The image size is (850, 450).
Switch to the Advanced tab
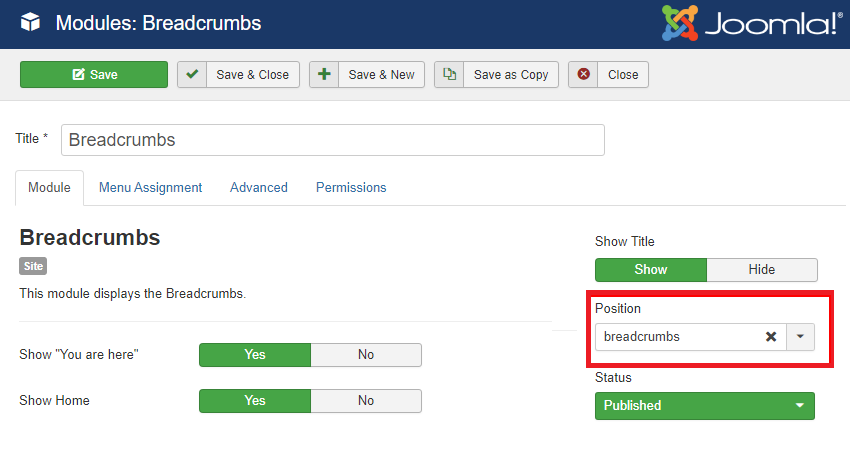[x=259, y=188]
